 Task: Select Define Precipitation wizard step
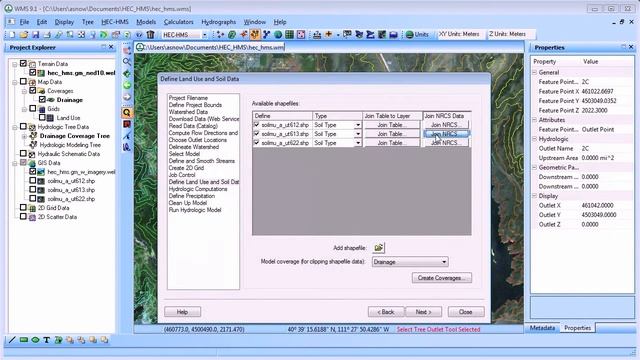[192, 196]
